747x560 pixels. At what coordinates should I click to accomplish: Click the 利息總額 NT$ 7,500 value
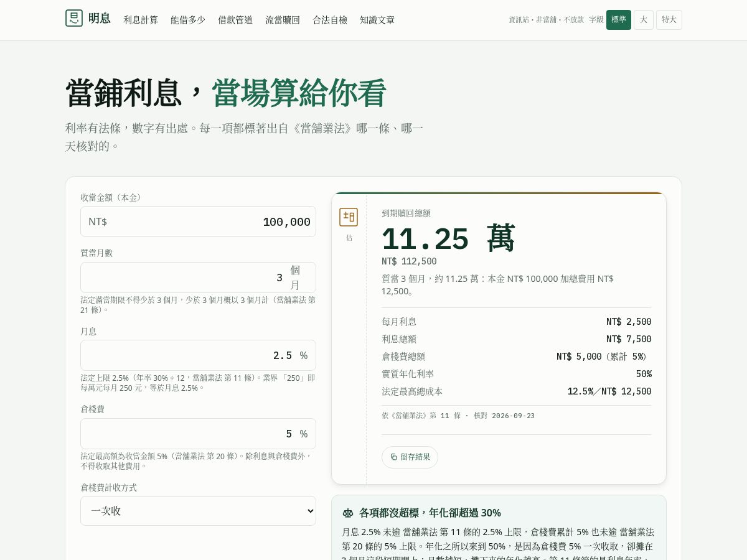[629, 339]
